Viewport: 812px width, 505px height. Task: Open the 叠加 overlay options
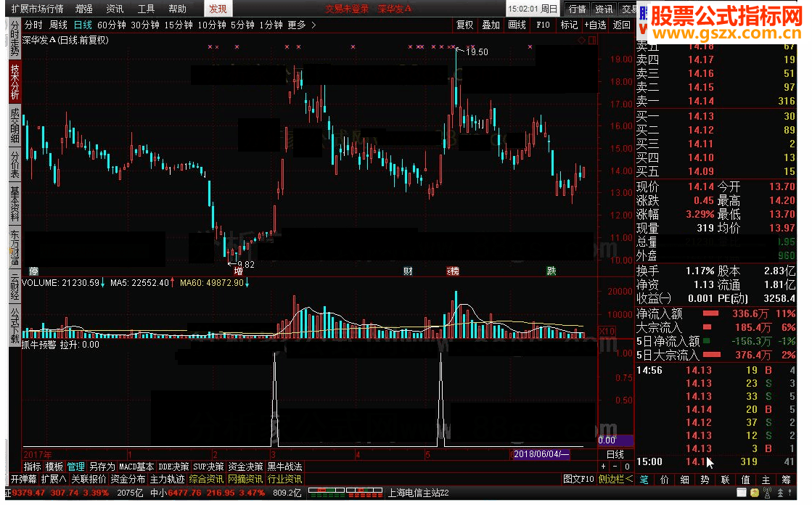pos(491,25)
